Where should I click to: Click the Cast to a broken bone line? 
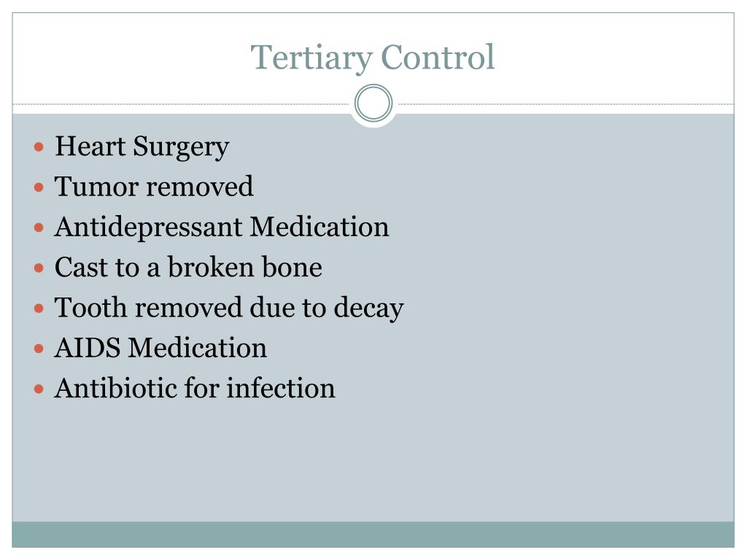coord(188,267)
